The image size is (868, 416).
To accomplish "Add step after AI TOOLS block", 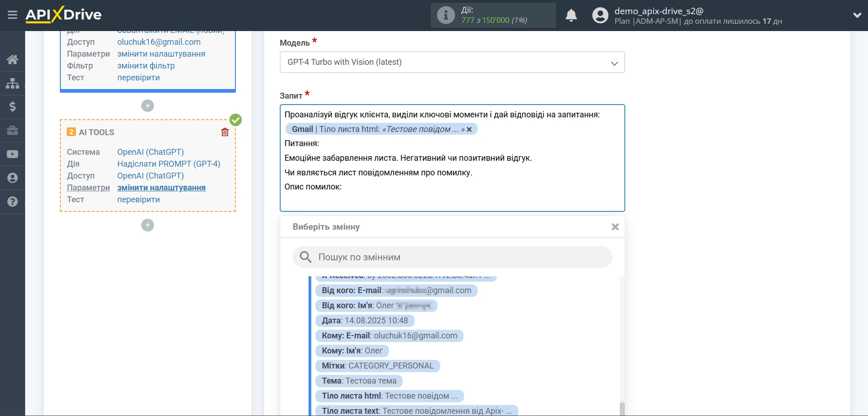I will (x=148, y=225).
